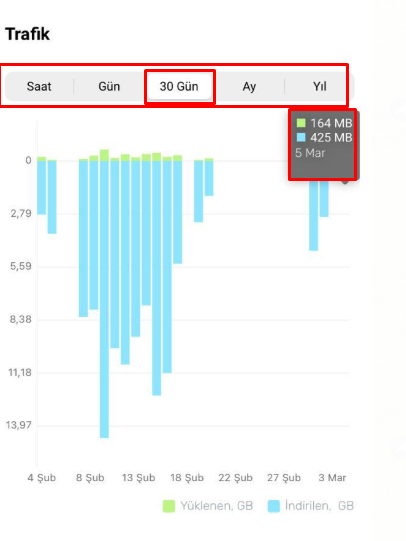
Task: Click the Trafik heading
Action: point(28,34)
